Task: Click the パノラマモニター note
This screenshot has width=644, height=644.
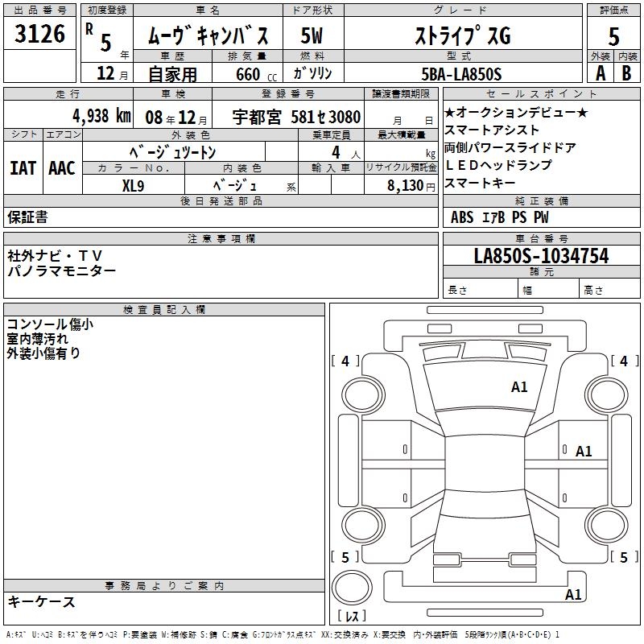Action: click(62, 270)
